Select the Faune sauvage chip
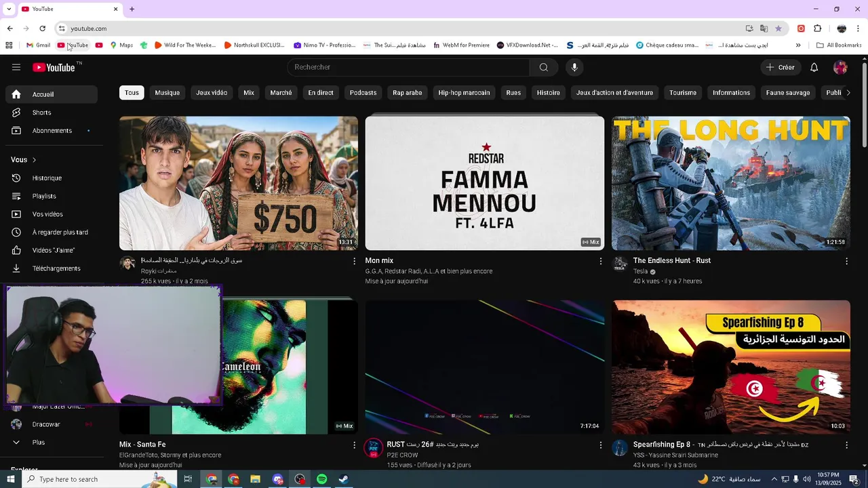This screenshot has width=868, height=488. 788,93
